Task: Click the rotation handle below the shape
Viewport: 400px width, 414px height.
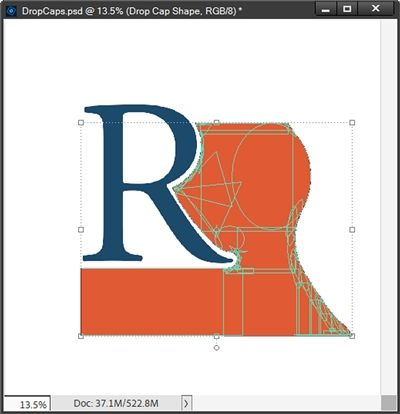Action: (x=216, y=348)
